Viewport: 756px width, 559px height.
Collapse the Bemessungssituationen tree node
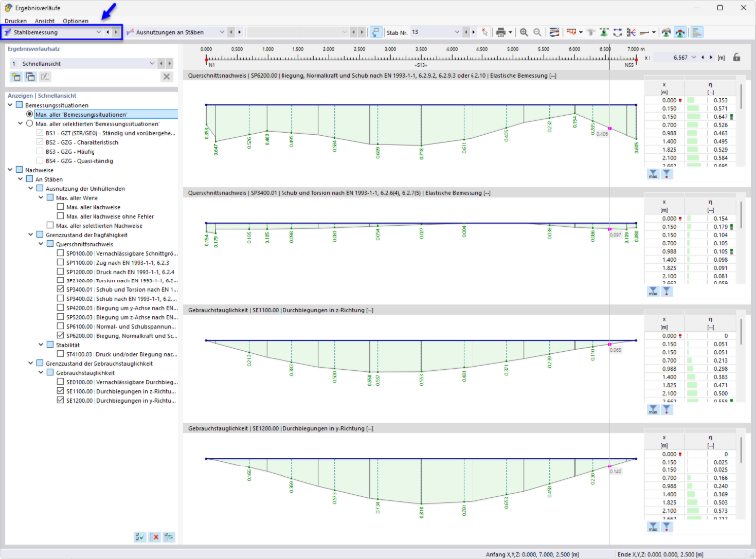10,105
